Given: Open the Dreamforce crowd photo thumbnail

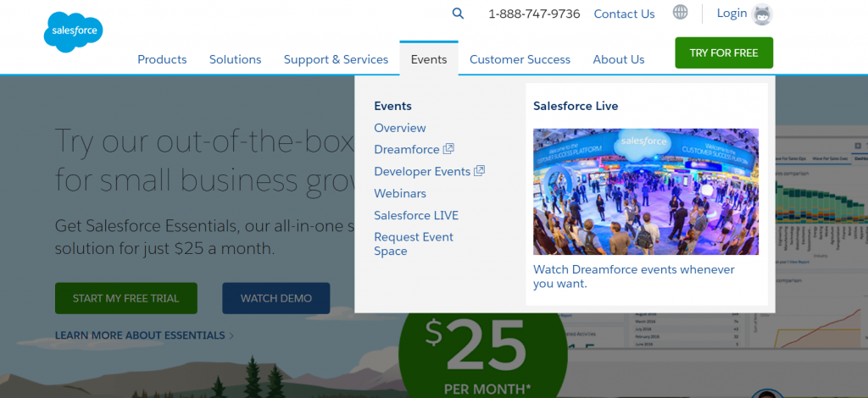Looking at the screenshot, I should 646,192.
